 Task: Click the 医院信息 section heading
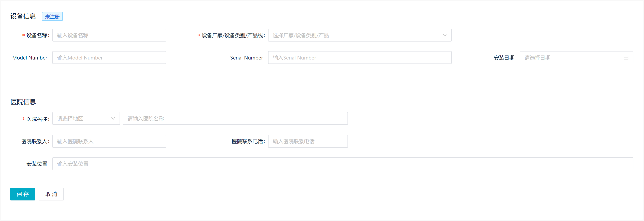pos(23,102)
